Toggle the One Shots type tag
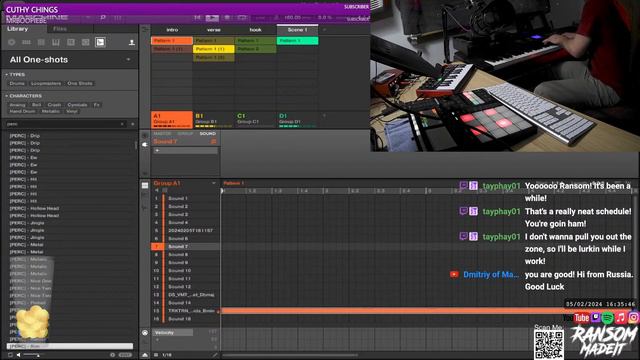Screen dimensions: 640x360 (x=80, y=83)
